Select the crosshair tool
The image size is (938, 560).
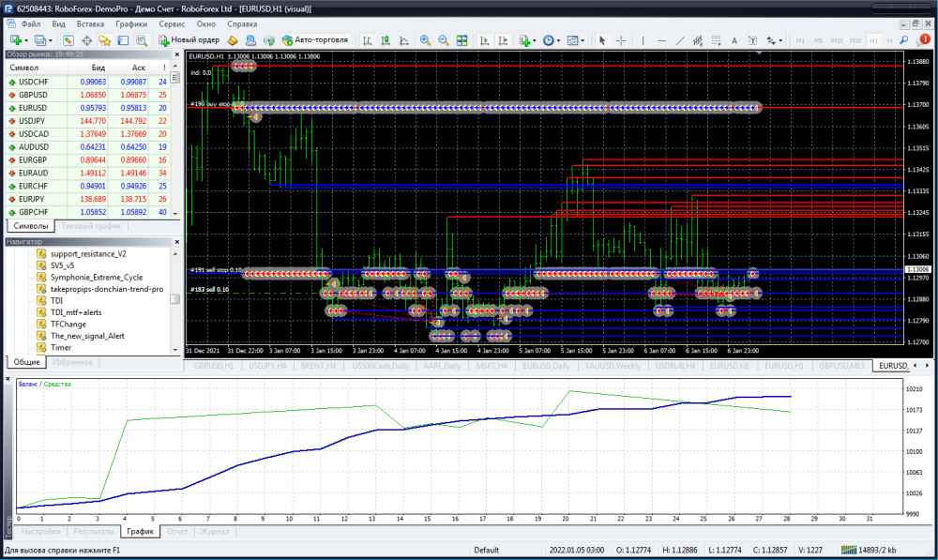(621, 40)
